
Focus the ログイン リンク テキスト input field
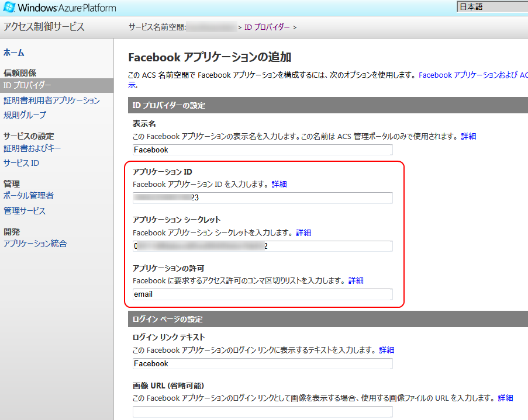click(263, 363)
